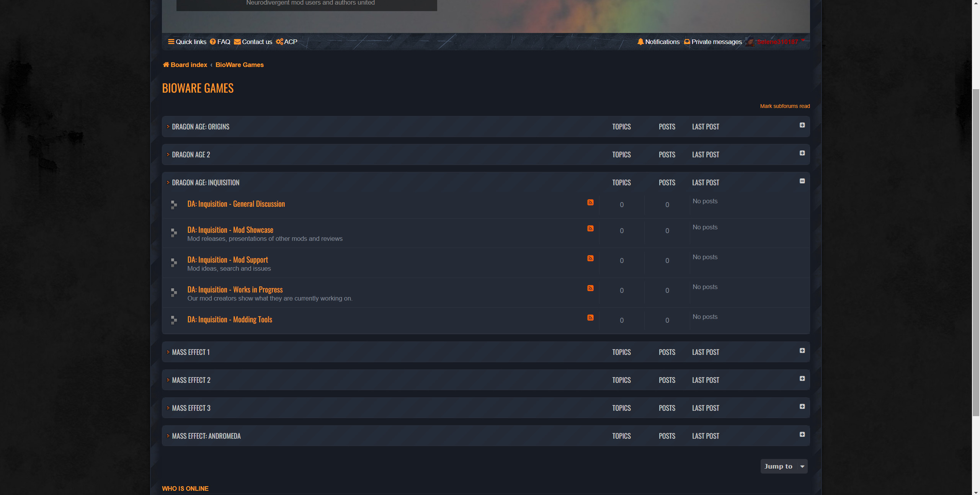Image resolution: width=980 pixels, height=495 pixels.
Task: Click the WHO IS ONLINE heading
Action: point(185,488)
